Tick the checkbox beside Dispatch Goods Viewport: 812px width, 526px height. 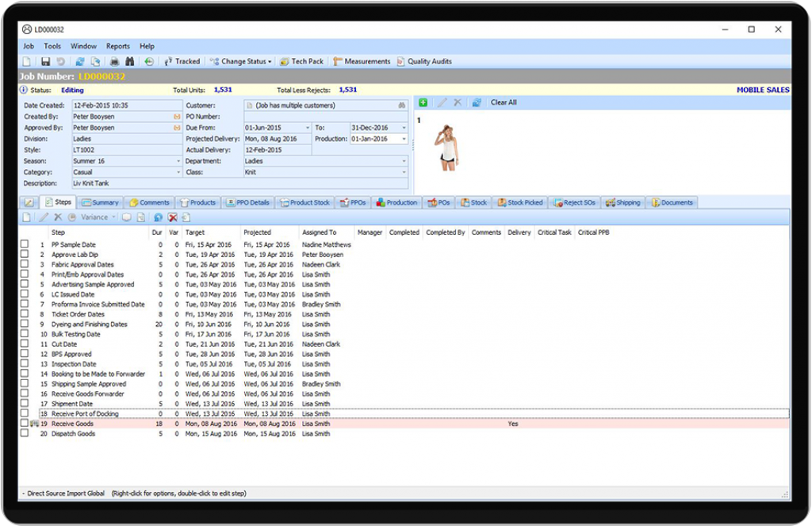pos(25,433)
